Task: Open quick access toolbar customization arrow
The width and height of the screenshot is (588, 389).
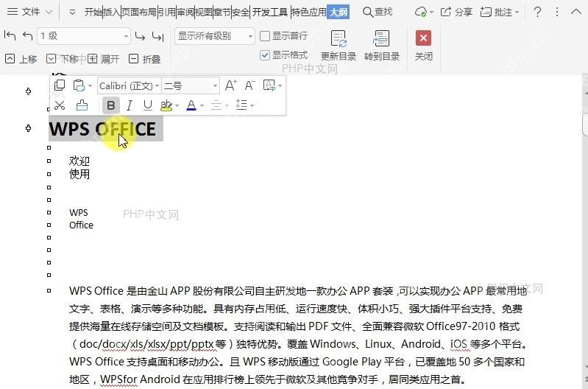Action: tap(72, 12)
